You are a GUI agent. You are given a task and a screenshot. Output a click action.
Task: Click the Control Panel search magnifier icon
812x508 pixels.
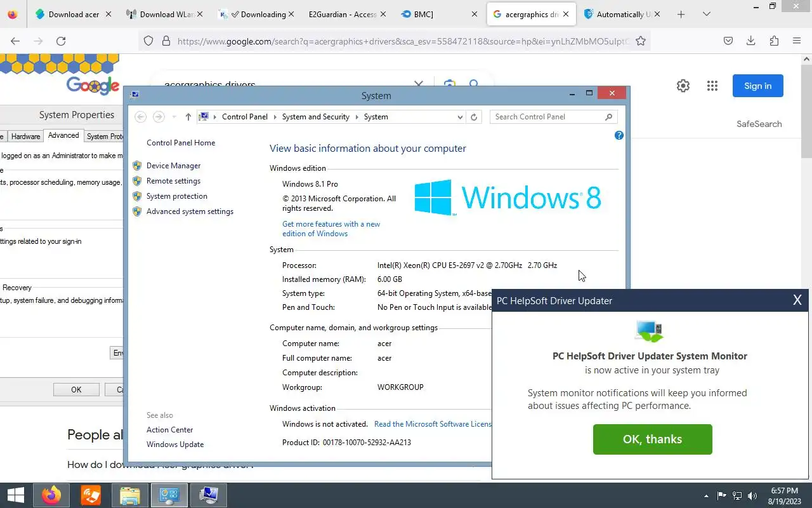[x=608, y=117]
